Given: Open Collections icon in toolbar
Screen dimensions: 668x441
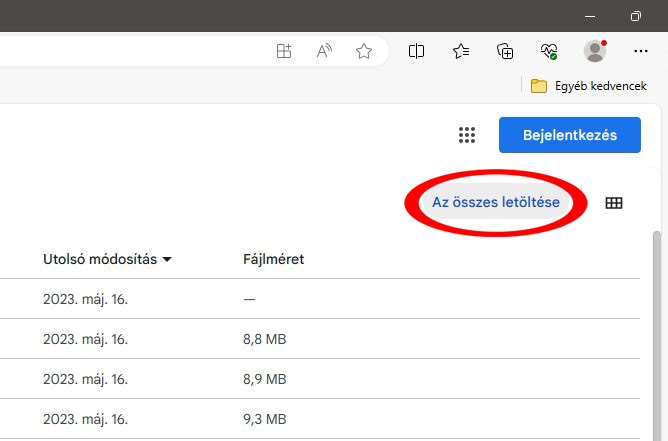Looking at the screenshot, I should pyautogui.click(x=505, y=51).
